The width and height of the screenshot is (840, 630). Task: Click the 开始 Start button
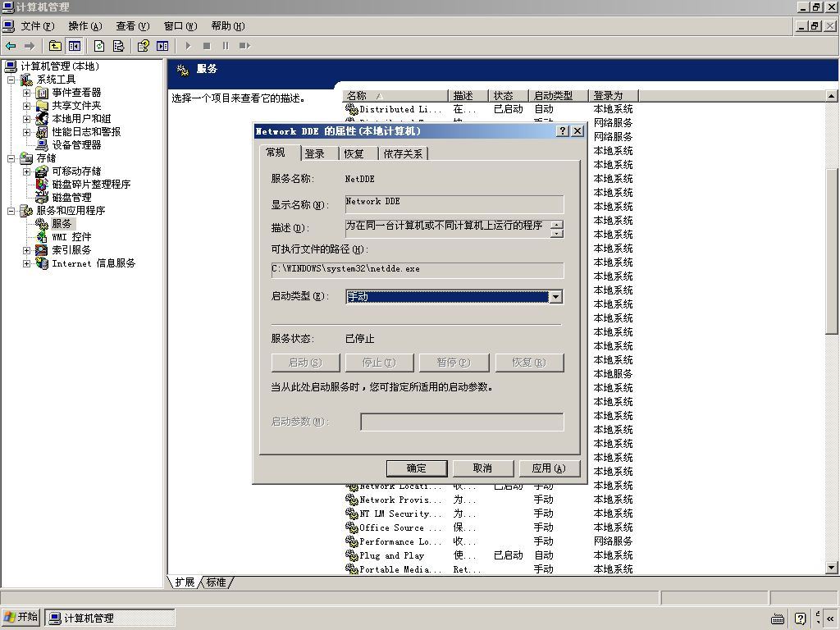click(x=21, y=618)
